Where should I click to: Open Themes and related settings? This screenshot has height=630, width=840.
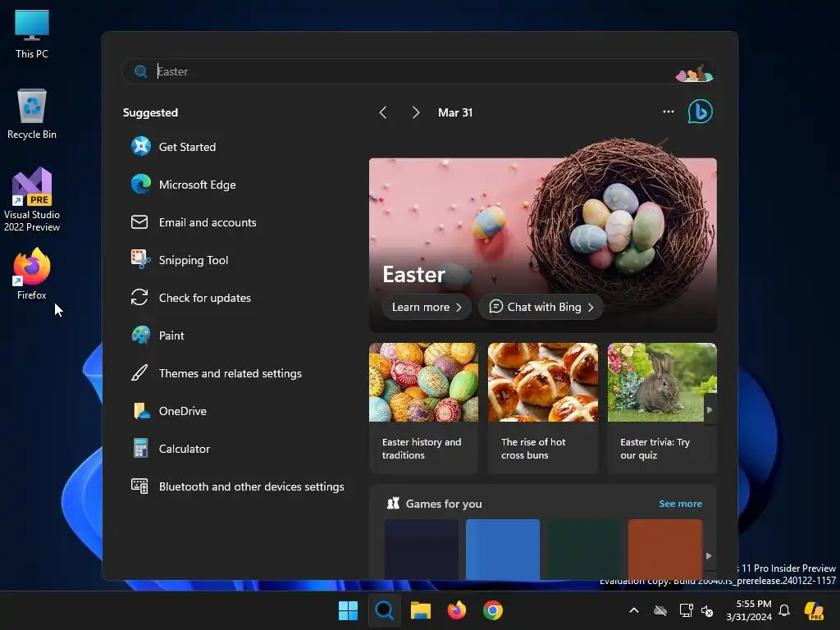(217, 373)
